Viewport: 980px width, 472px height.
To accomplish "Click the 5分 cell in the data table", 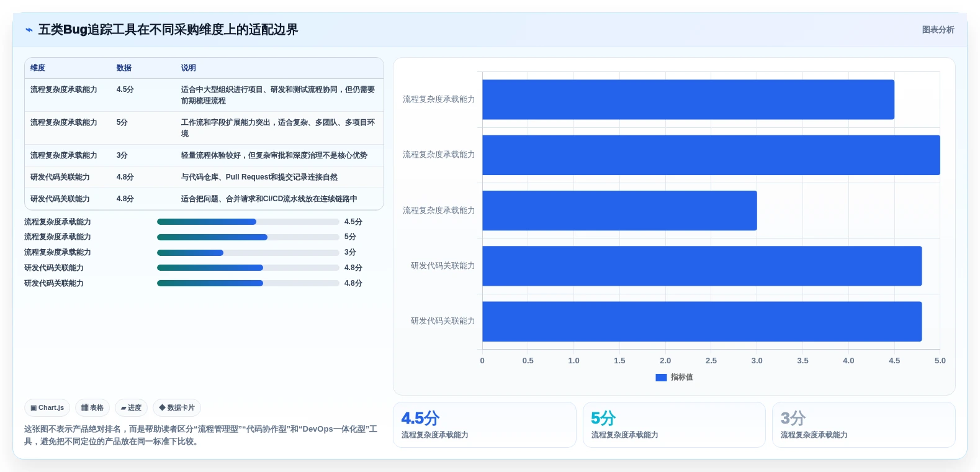I will point(122,122).
